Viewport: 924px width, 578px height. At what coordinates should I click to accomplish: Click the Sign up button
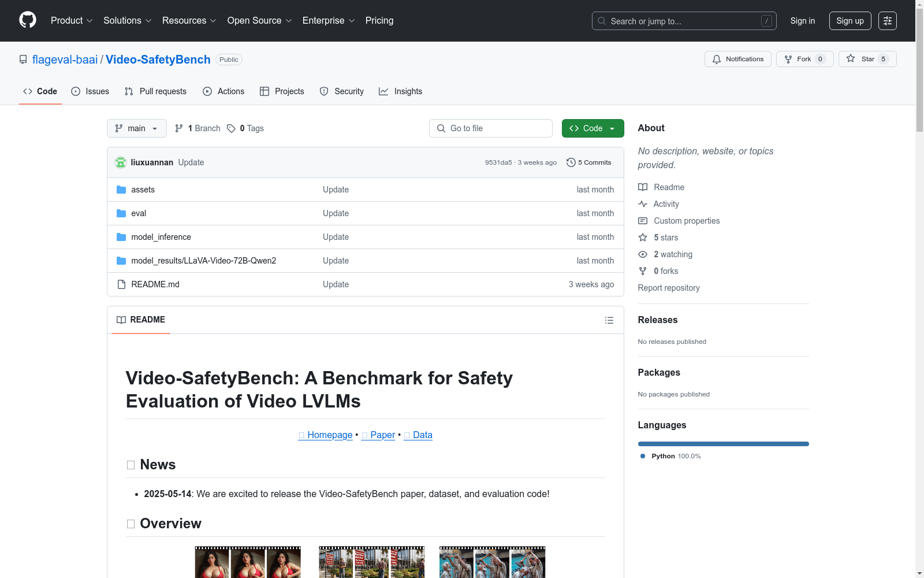click(x=850, y=21)
